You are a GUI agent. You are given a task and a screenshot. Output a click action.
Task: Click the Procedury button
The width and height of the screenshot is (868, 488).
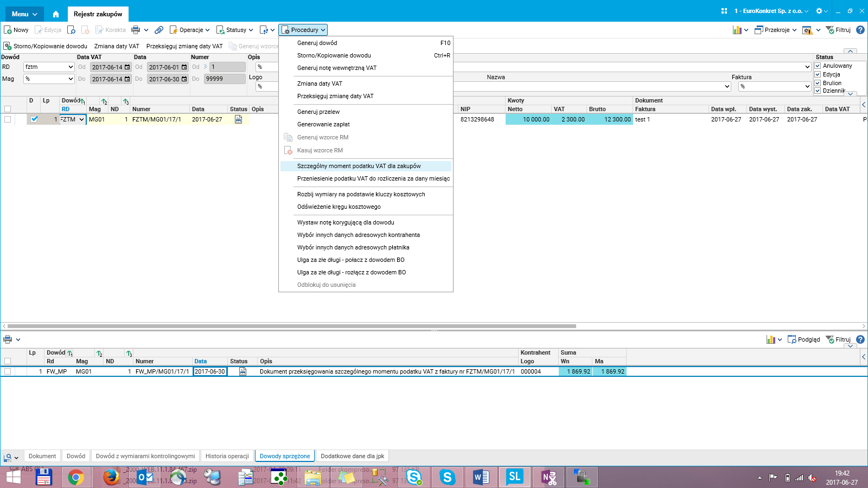303,30
